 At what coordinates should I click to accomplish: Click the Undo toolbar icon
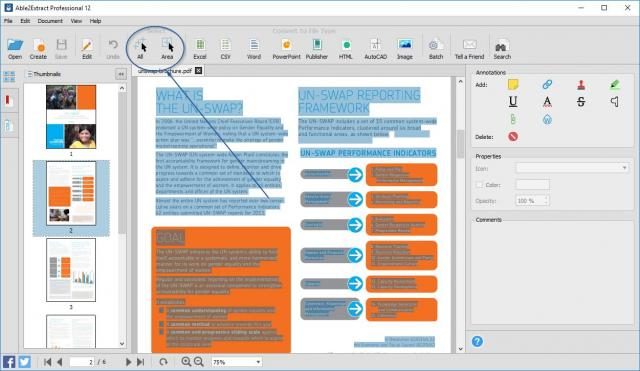point(113,49)
